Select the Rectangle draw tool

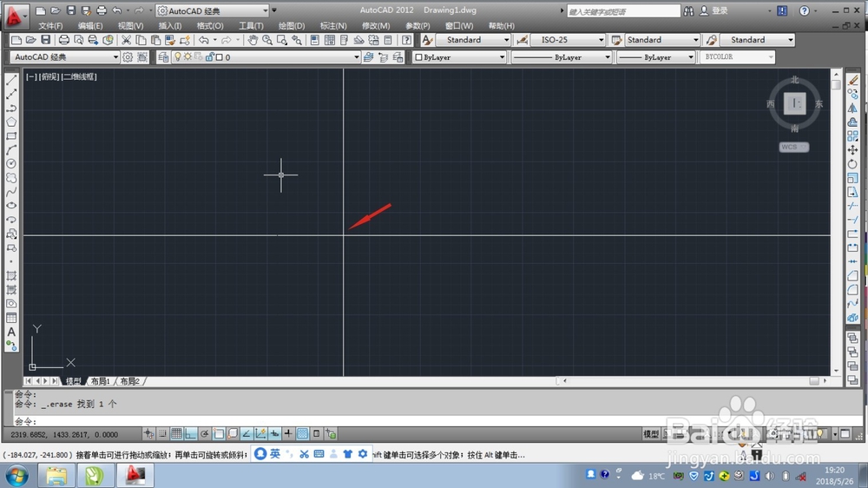tap(11, 135)
